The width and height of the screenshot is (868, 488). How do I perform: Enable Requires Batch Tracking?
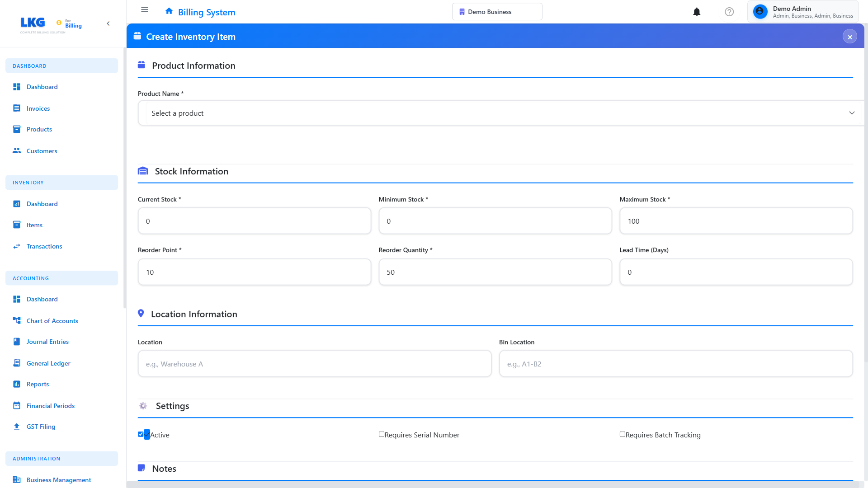point(623,434)
